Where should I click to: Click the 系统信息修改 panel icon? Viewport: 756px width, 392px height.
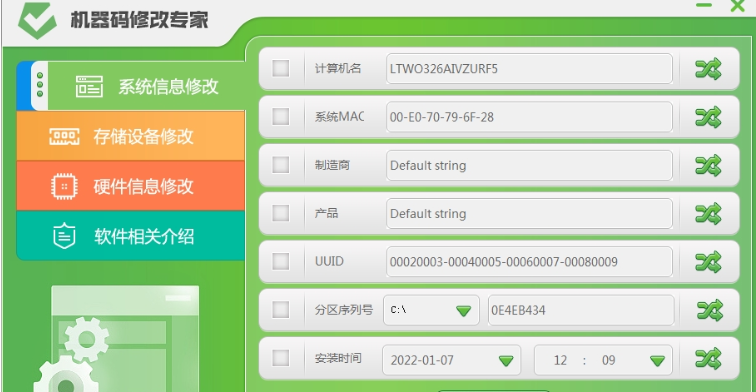tap(89, 87)
